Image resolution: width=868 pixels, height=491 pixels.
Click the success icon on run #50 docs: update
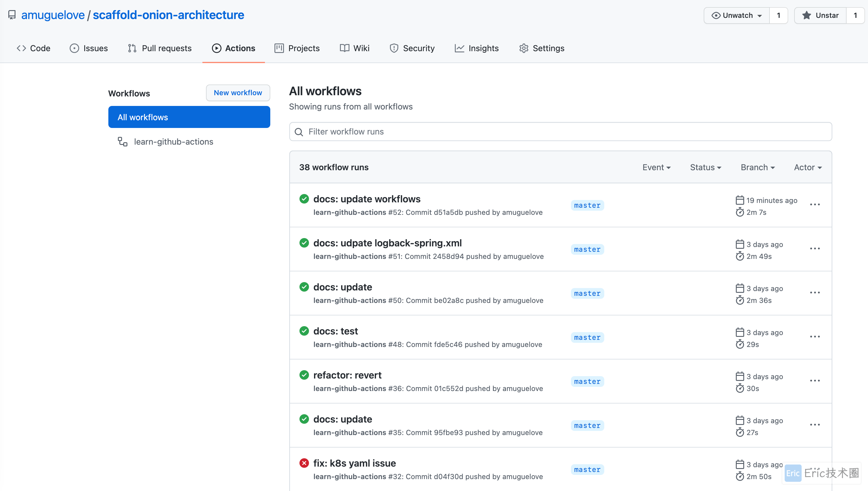click(304, 287)
